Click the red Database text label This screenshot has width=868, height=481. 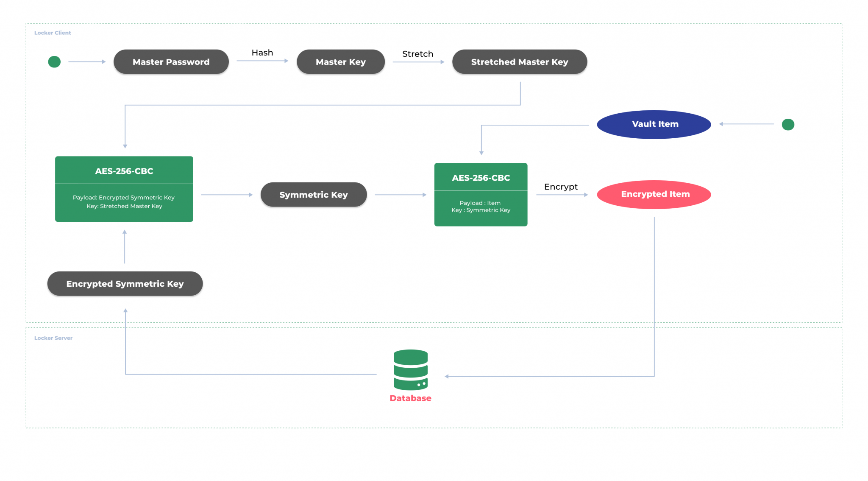coord(410,398)
